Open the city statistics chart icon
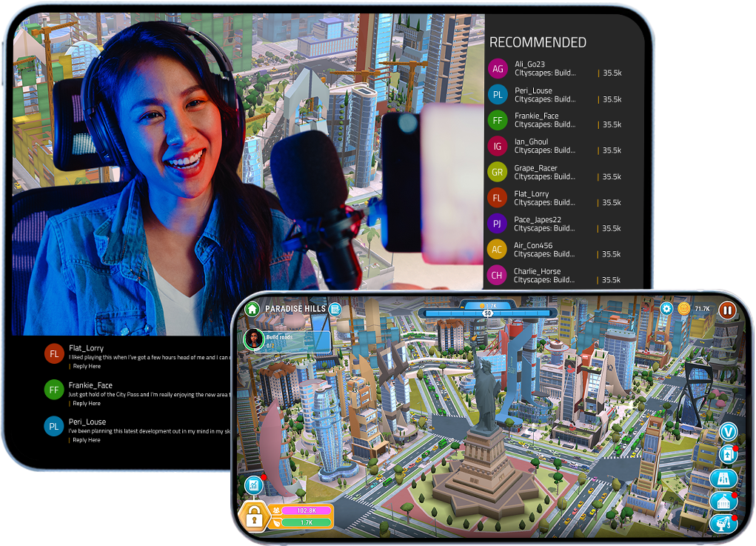This screenshot has height=546, width=756. point(254,485)
